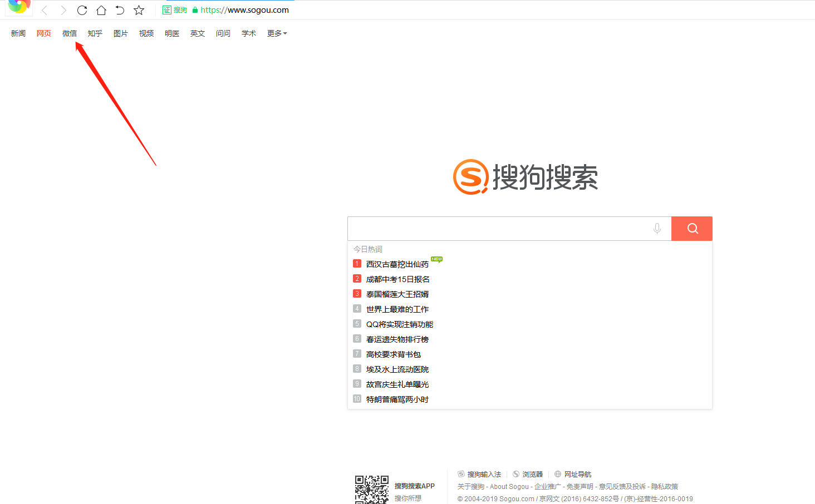This screenshot has width=815, height=504.
Task: Click the browser back arrow
Action: pyautogui.click(x=45, y=10)
